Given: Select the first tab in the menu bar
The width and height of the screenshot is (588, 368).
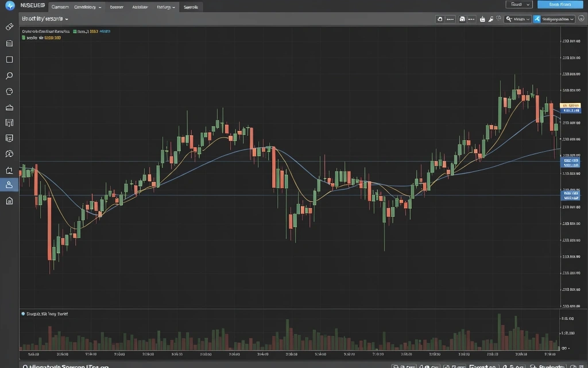Looking at the screenshot, I should pos(60,7).
